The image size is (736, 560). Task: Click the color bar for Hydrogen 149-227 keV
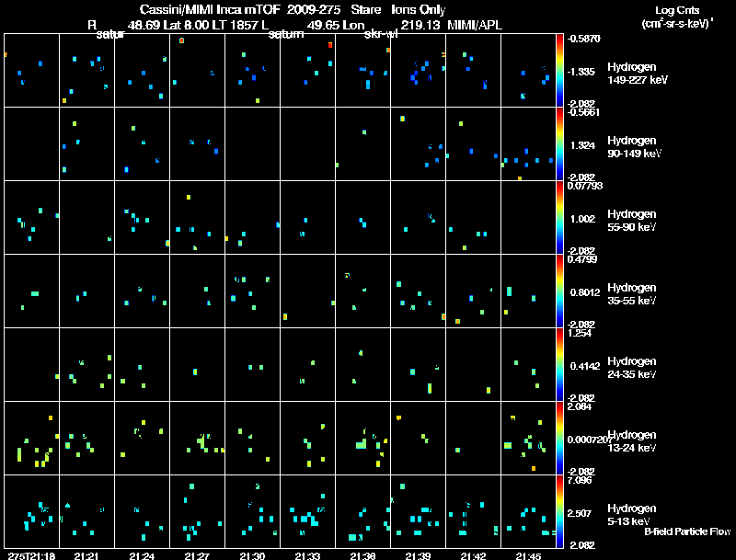(x=559, y=71)
